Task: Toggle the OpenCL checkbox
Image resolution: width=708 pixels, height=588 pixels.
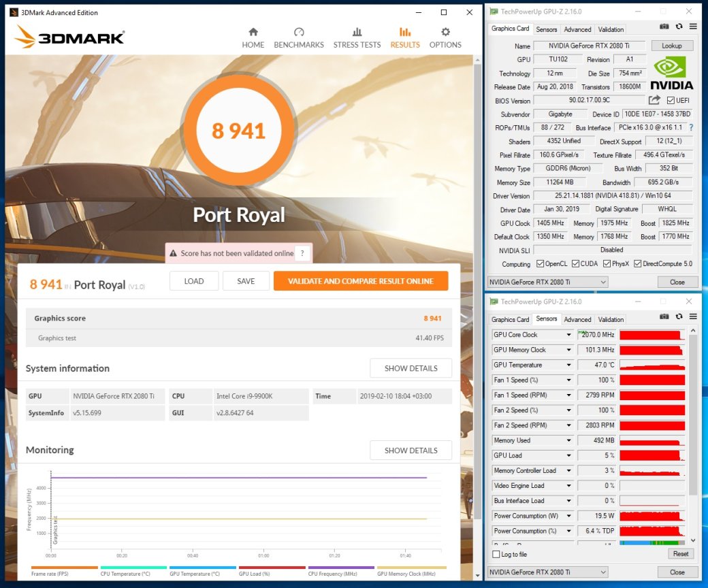Action: tap(540, 263)
